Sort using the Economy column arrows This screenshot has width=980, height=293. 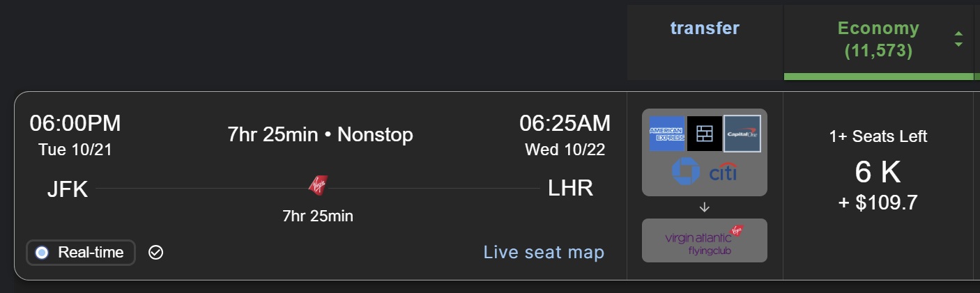pos(958,40)
